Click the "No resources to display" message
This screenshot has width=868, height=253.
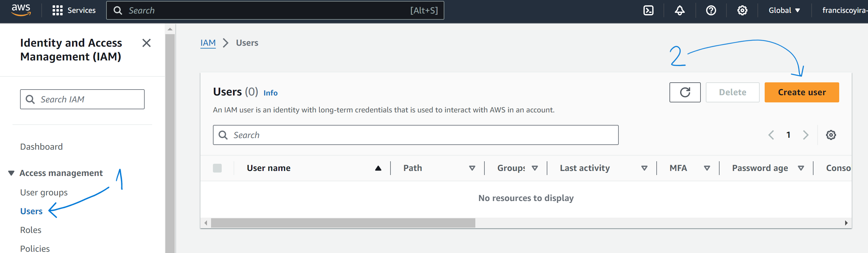click(526, 198)
